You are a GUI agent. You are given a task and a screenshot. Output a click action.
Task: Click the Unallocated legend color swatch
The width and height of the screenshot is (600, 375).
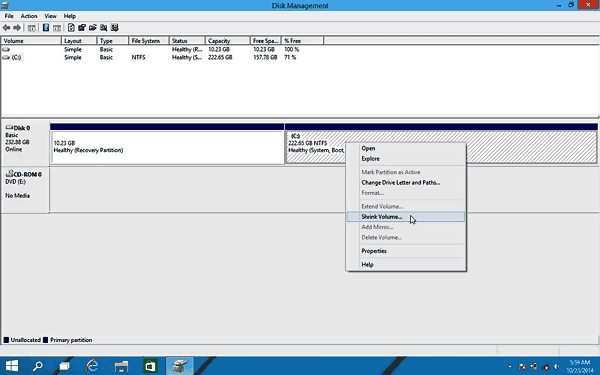click(x=6, y=340)
